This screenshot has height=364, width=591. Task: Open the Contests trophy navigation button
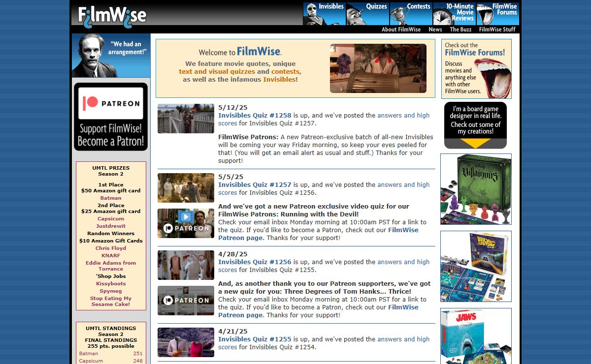tap(411, 14)
